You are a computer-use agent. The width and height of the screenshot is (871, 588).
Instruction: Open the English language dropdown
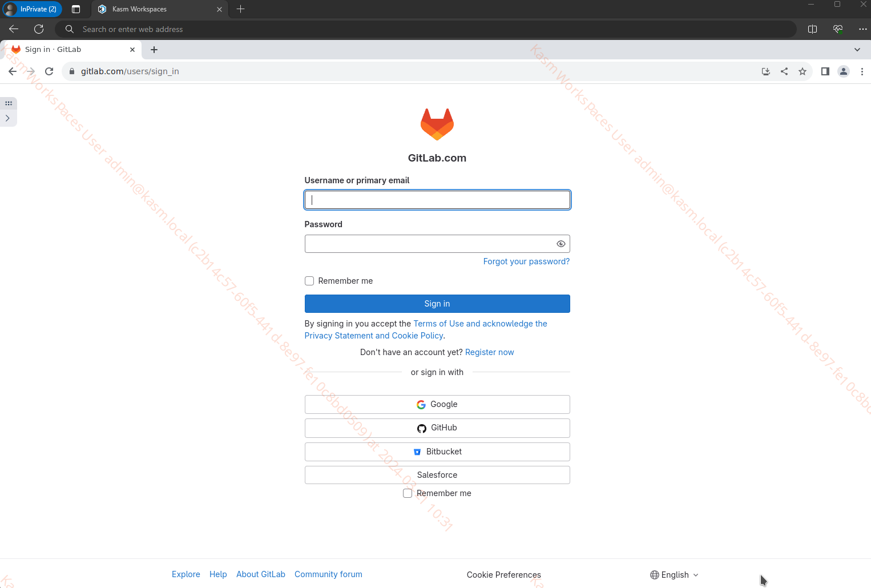pos(674,575)
